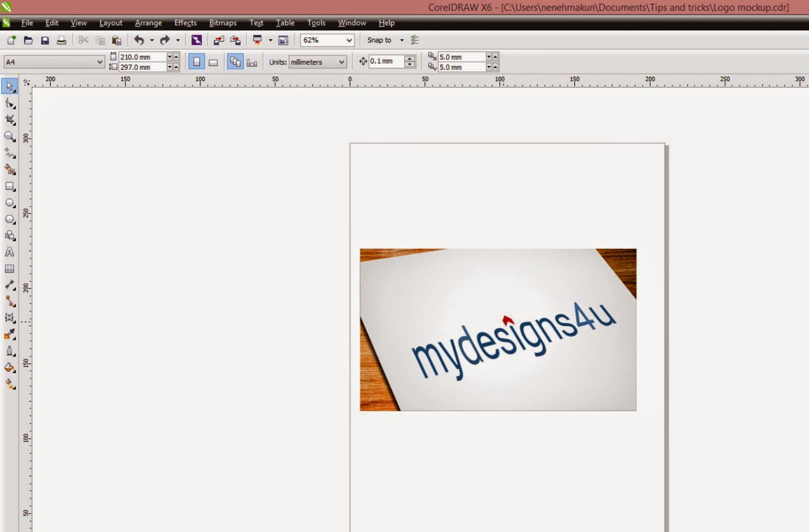Screen dimensions: 809x532
Task: Toggle portrait page orientation
Action: (x=198, y=61)
